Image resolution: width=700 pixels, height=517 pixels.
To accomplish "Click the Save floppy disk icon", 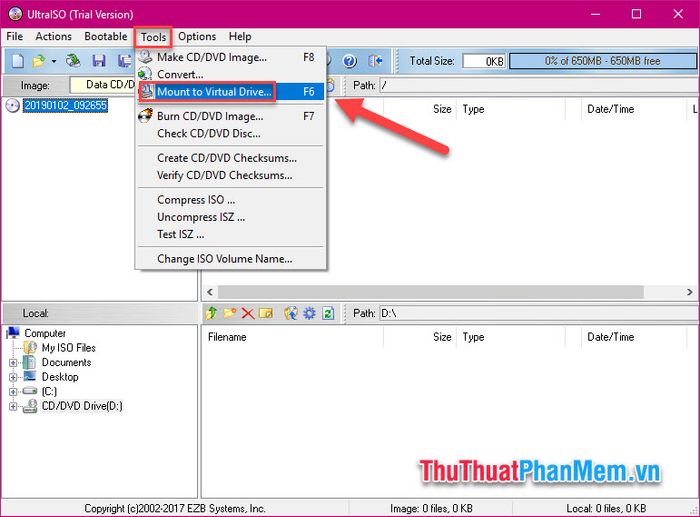I will [99, 61].
